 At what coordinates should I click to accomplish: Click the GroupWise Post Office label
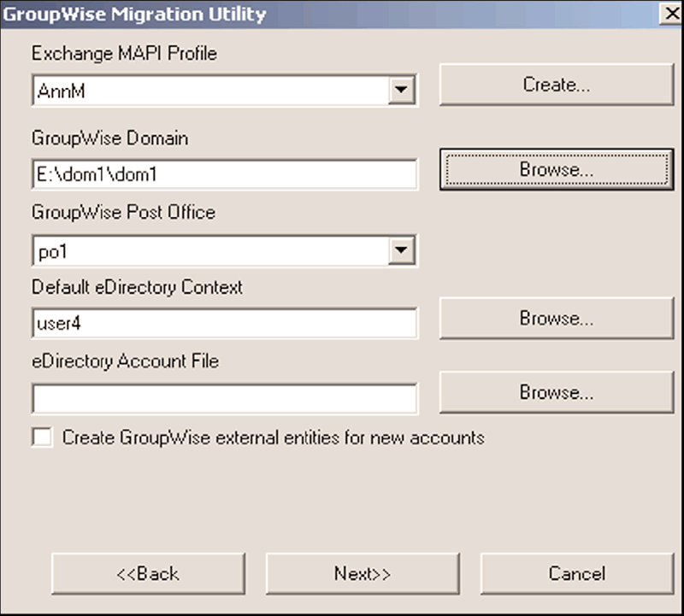(x=123, y=213)
